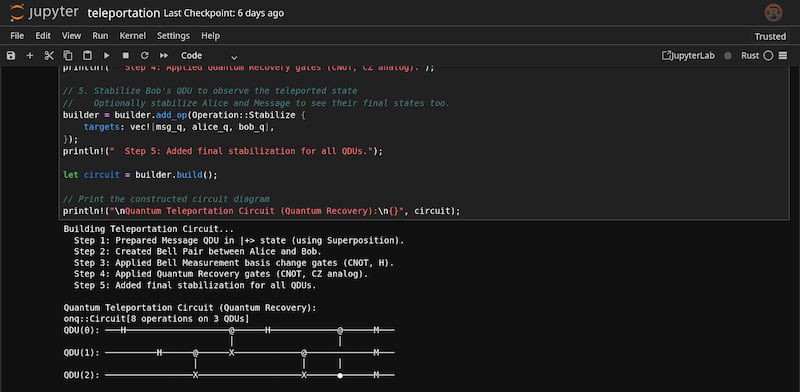Insert a cell below with the plus icon
800x392 pixels.
coord(30,56)
